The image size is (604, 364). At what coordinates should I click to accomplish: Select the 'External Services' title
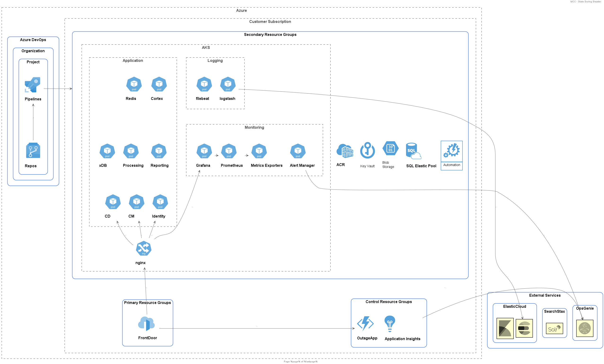(x=545, y=295)
